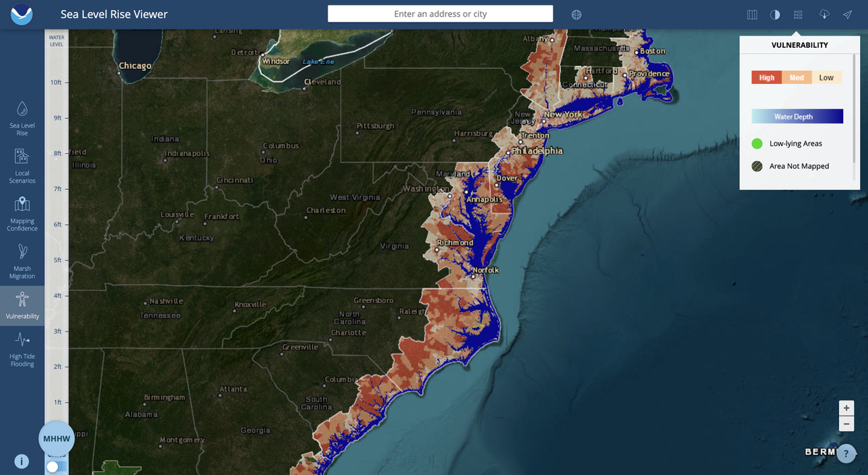
Task: Click the address search input field
Action: 440,14
